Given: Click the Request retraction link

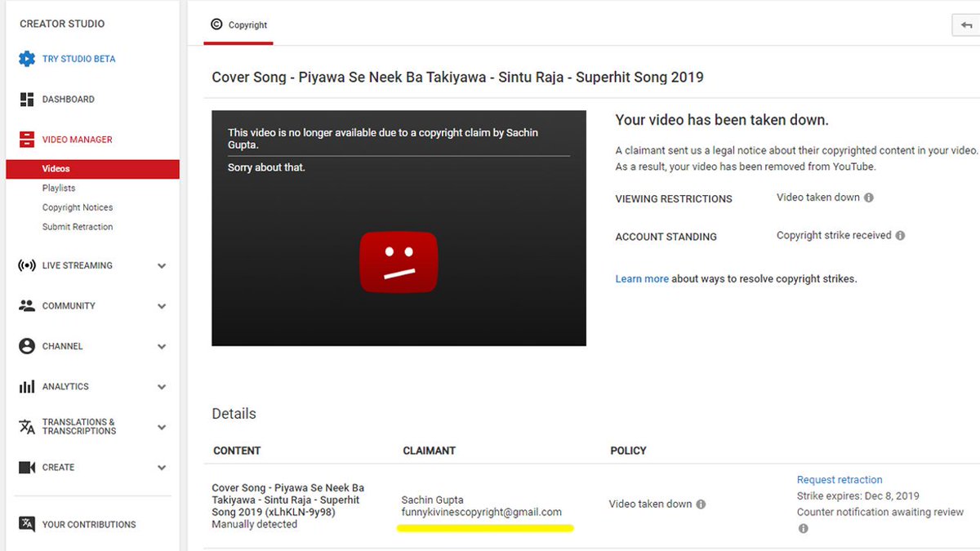Looking at the screenshot, I should [x=840, y=480].
